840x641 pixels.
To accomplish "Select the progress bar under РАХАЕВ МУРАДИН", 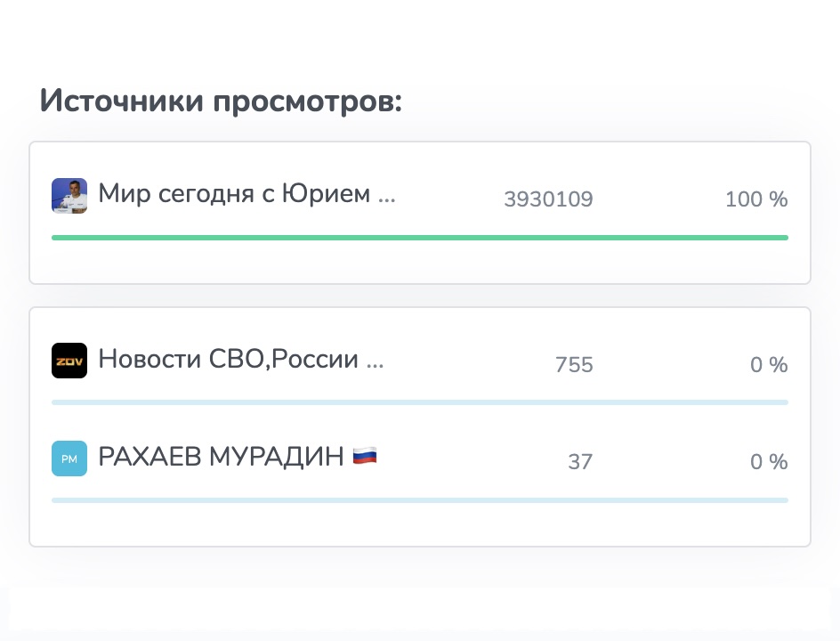I will (x=420, y=500).
